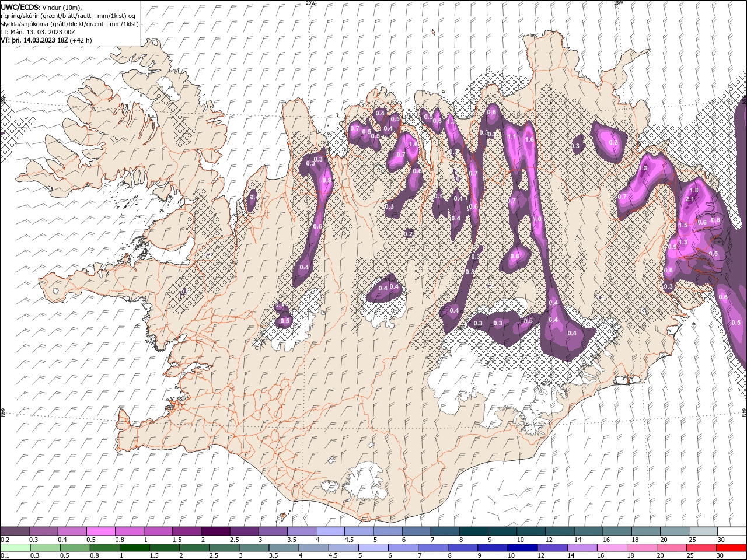747x560 pixels.
Task: Click the 'rigning/skúrir' legend description line
Action: [69, 16]
